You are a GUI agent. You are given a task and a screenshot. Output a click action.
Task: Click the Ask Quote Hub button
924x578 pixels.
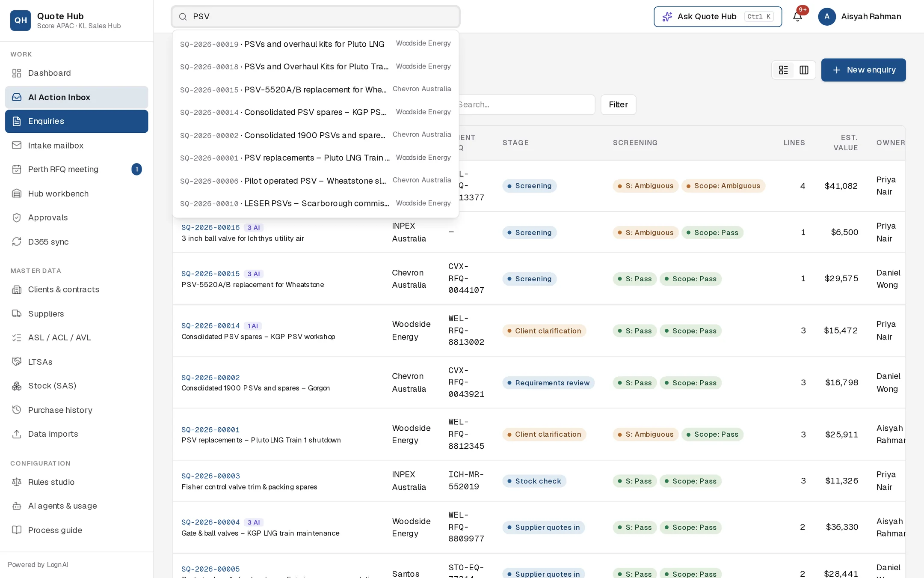718,17
